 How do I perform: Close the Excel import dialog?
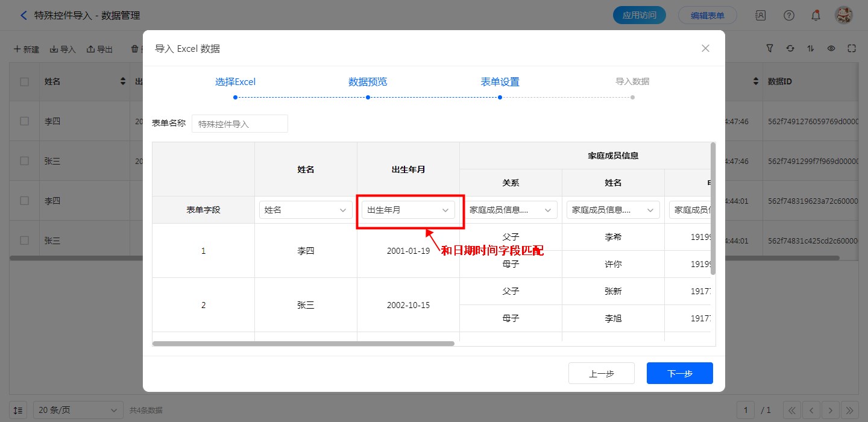[x=705, y=49]
